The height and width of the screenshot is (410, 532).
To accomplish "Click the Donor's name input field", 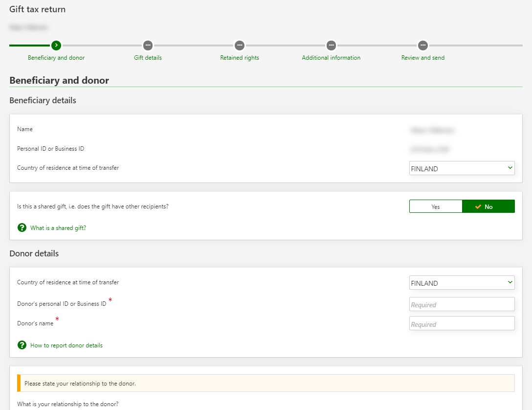I will pyautogui.click(x=462, y=323).
